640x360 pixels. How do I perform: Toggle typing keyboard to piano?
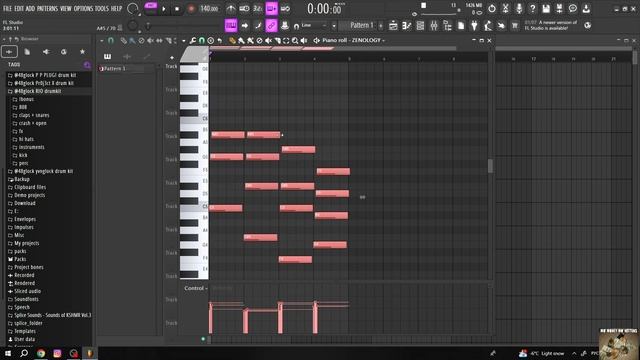(x=231, y=25)
